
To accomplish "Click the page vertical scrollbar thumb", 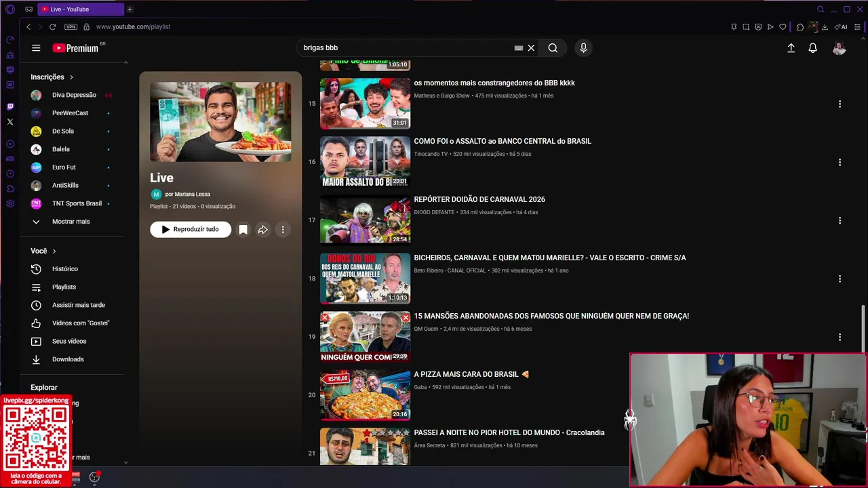I will coord(863,329).
